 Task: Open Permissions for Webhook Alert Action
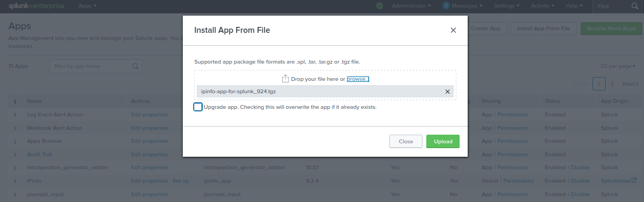point(512,128)
